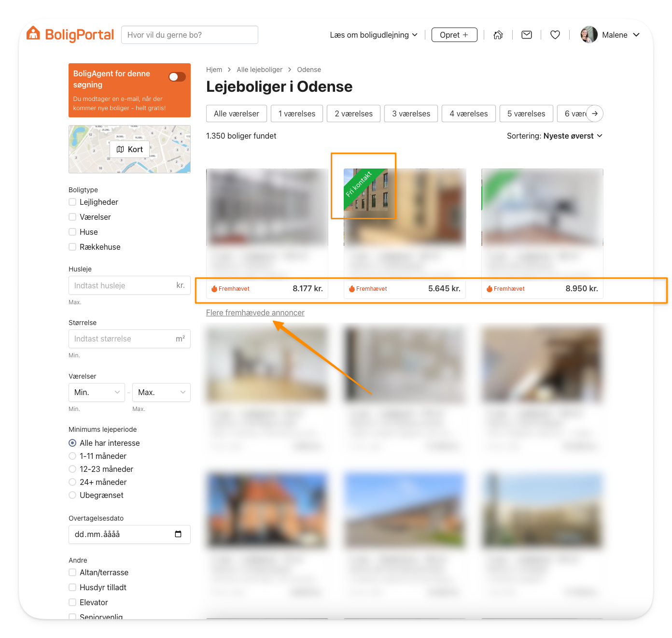Click the arrow to scroll room filters
Image resolution: width=672 pixels, height=638 pixels.
pyautogui.click(x=595, y=113)
